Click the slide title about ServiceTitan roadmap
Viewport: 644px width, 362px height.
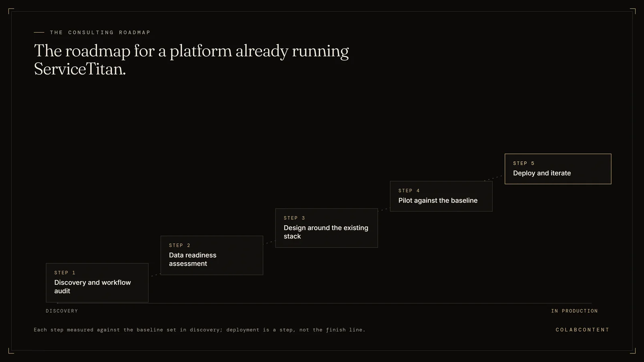click(x=192, y=60)
